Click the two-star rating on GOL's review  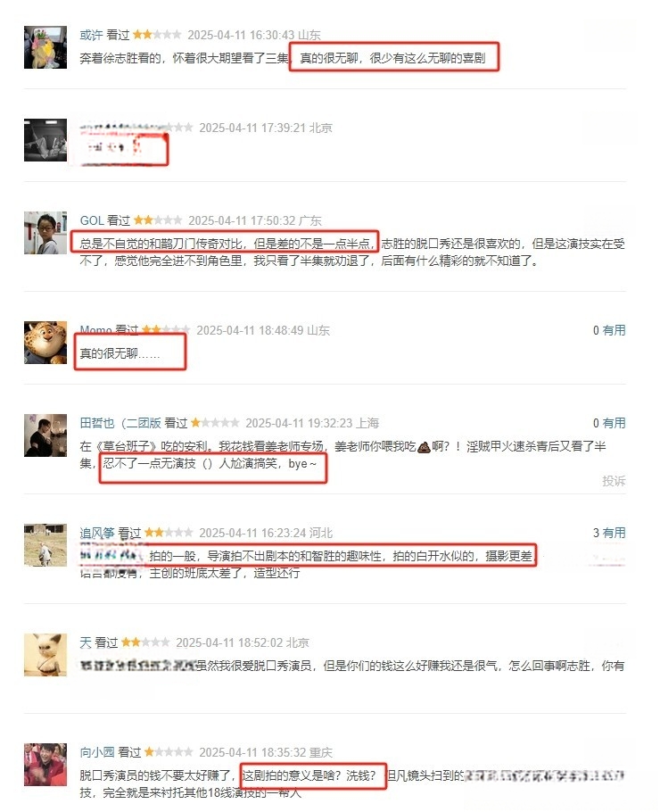[x=158, y=220]
